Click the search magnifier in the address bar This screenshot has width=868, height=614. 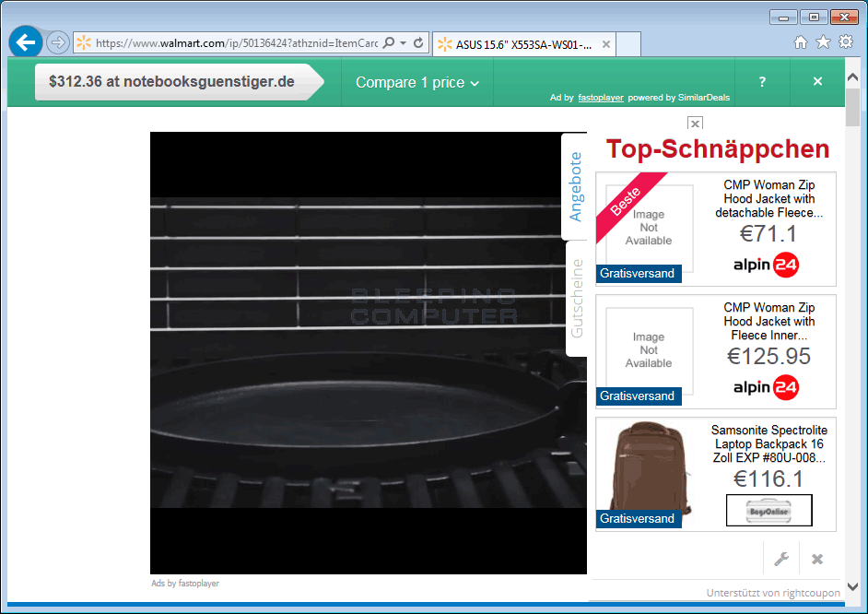pos(390,42)
